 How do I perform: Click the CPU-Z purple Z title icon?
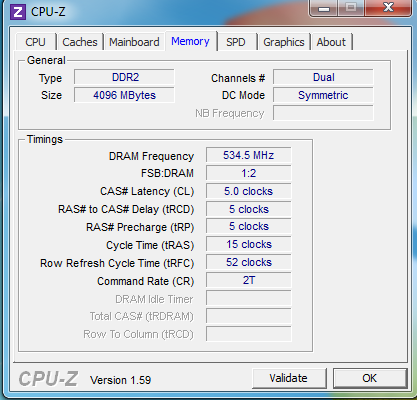(x=18, y=12)
